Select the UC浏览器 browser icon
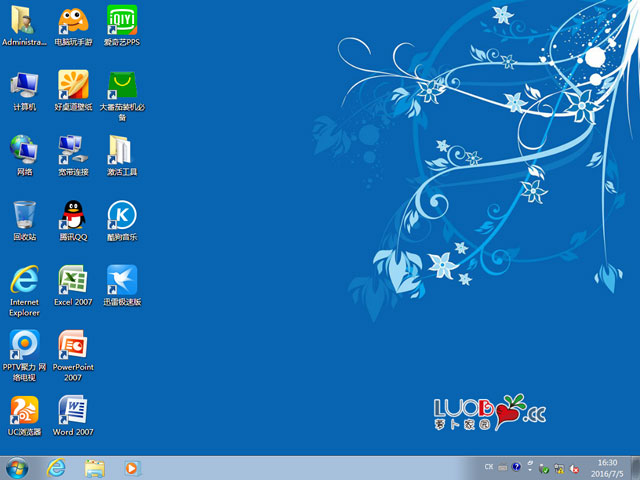 [24, 410]
